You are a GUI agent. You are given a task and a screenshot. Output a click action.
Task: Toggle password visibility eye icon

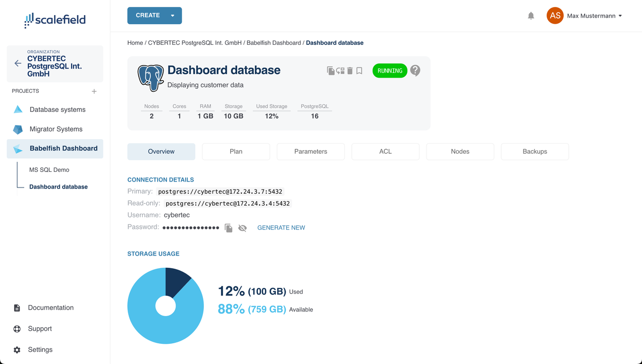(242, 228)
